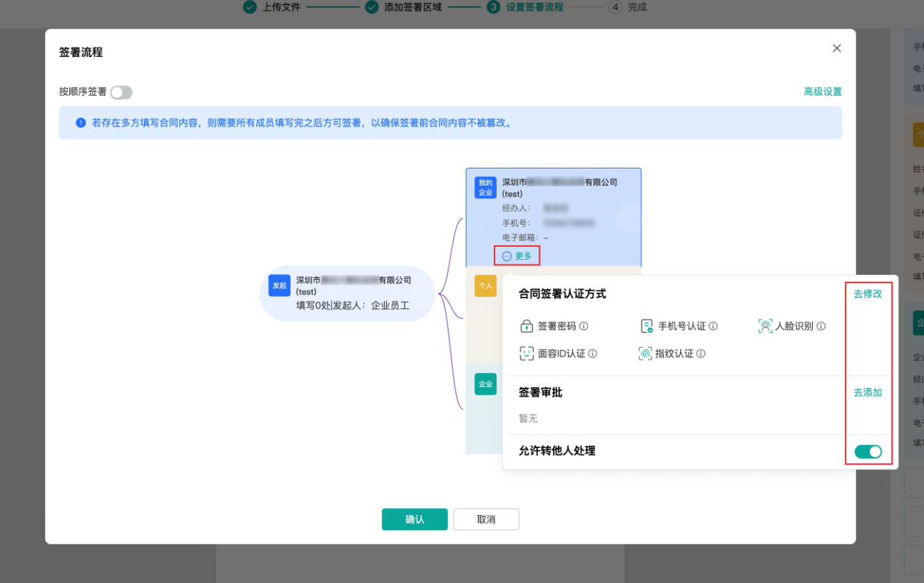
Task: Select the 指纹认证 fingerprint icon
Action: coord(646,353)
